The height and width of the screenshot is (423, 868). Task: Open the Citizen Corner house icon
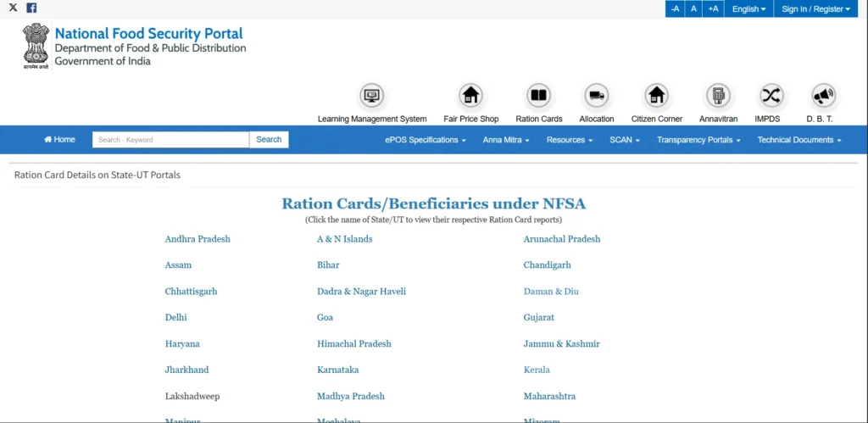point(656,95)
